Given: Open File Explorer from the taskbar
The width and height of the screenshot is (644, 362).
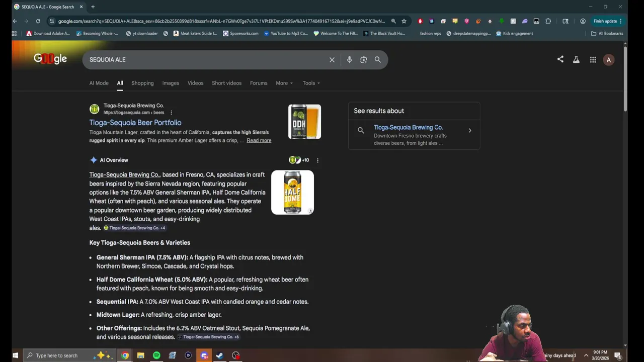Looking at the screenshot, I should [141, 355].
